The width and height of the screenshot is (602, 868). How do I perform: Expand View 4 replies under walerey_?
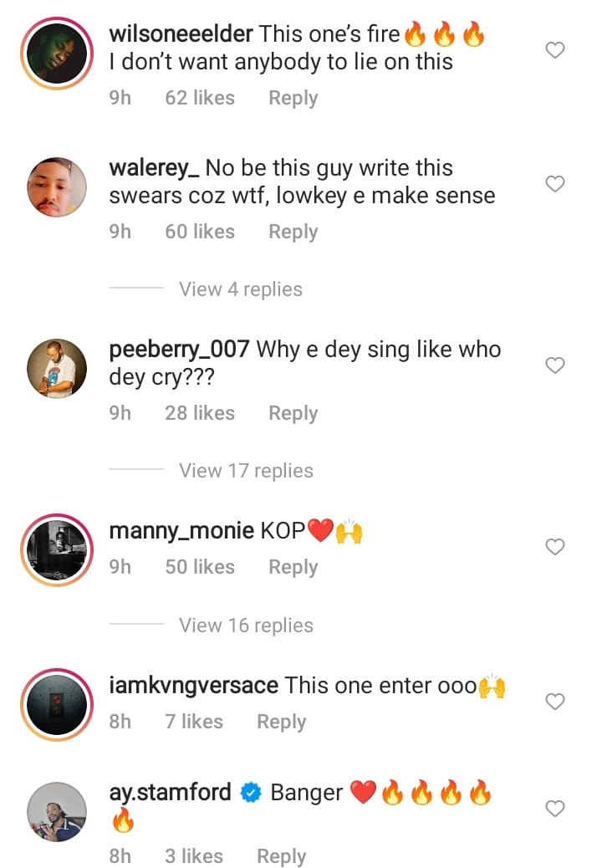241,289
